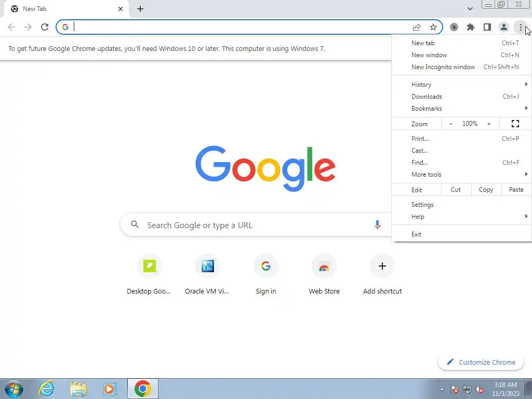
Task: Open the tab search chevron
Action: 470,9
